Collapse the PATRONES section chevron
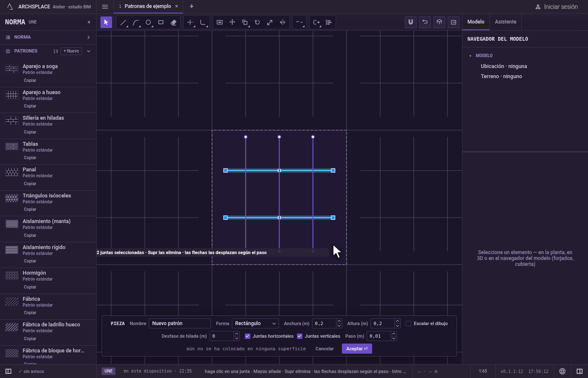The height and width of the screenshot is (378, 588). coord(89,51)
